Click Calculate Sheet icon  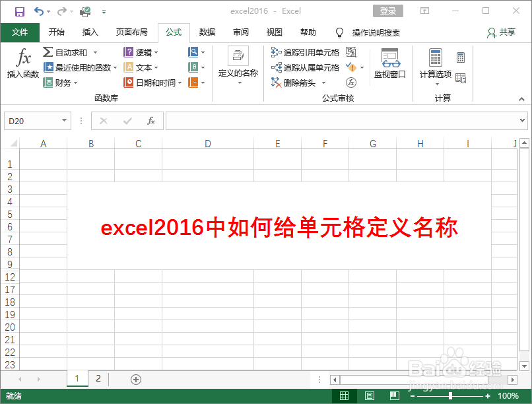[x=461, y=78]
